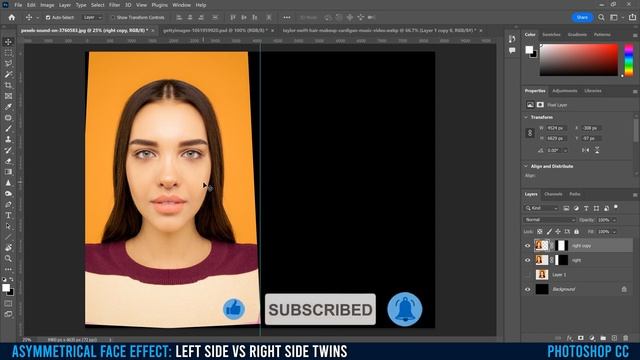
Task: Select the Zoom tool
Action: click(x=8, y=258)
